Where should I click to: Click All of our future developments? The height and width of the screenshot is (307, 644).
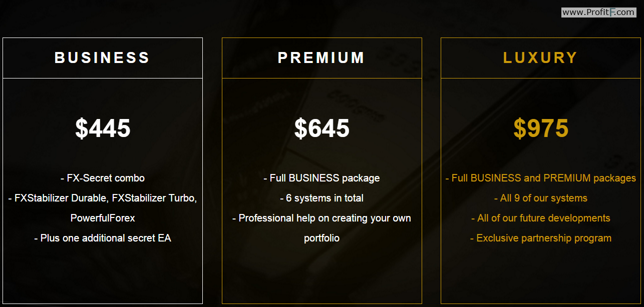point(541,218)
